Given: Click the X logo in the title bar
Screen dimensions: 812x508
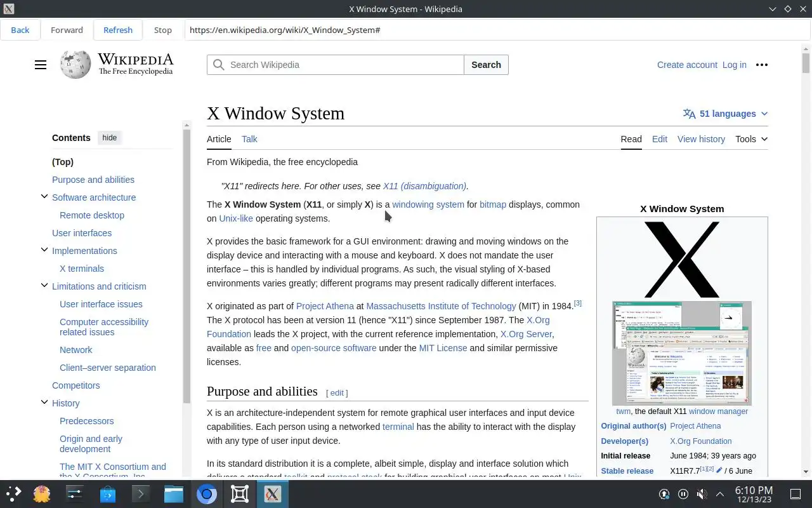Looking at the screenshot, I should pos(9,9).
